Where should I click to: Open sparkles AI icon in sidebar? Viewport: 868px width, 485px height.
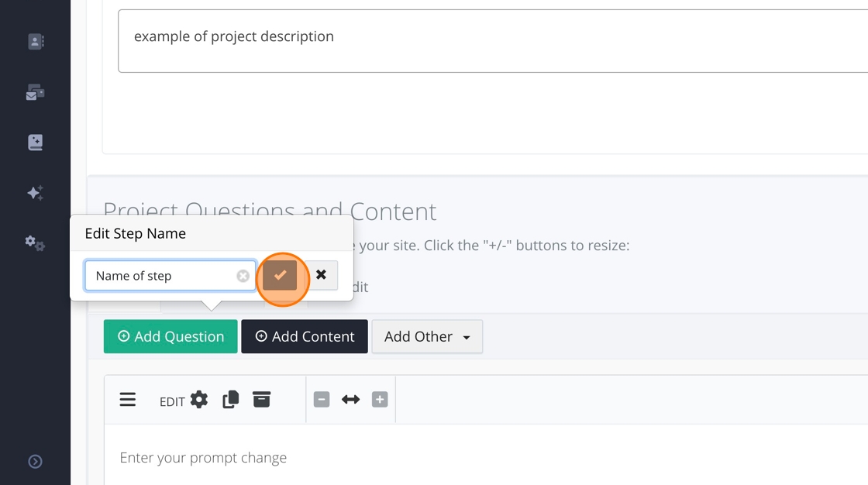click(x=36, y=193)
